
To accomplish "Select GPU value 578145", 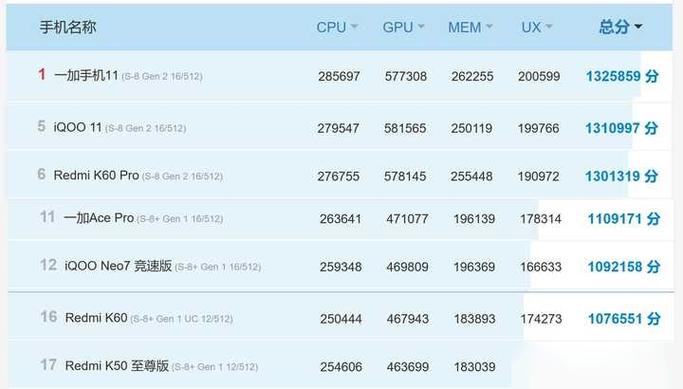I will [405, 176].
